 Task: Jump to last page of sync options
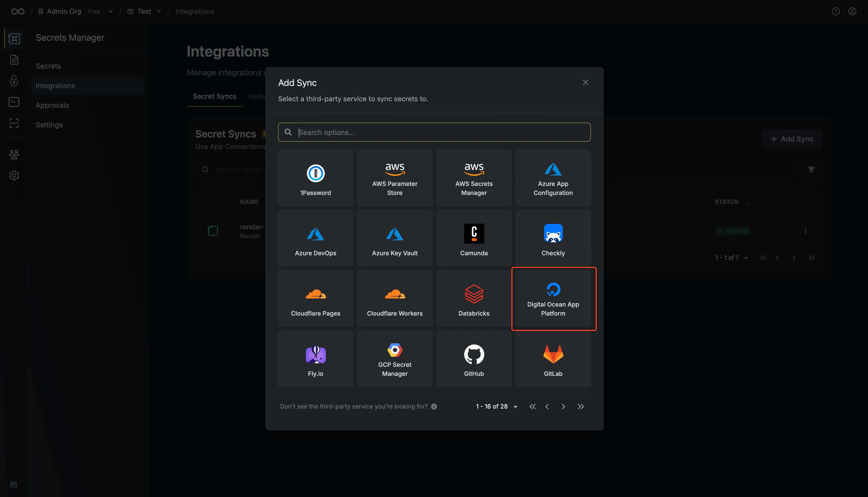coord(580,406)
